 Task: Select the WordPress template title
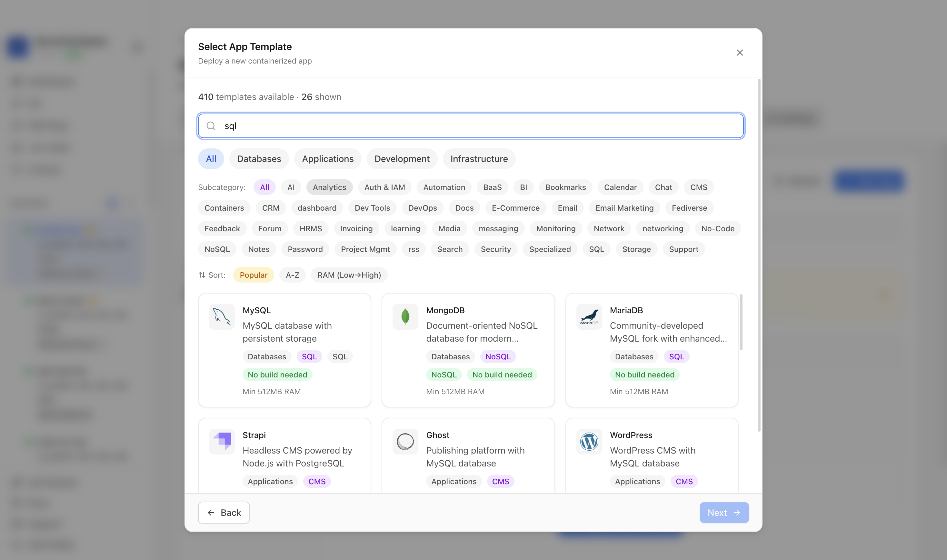point(631,435)
